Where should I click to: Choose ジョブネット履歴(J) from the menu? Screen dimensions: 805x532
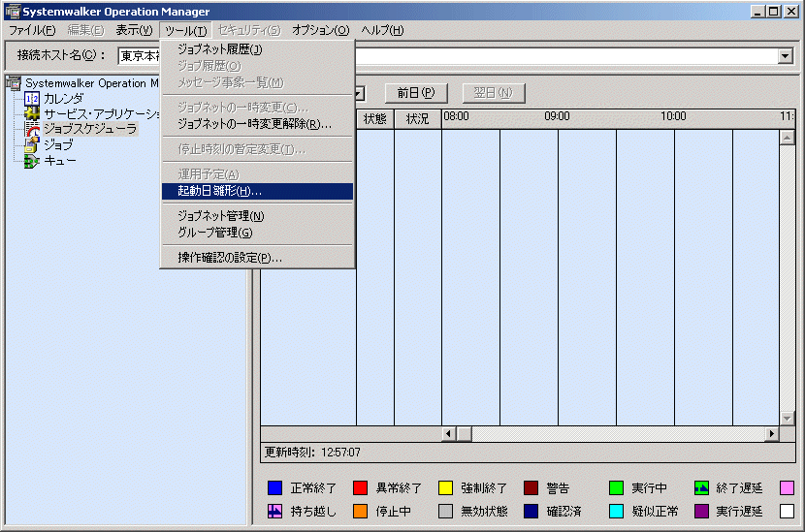coord(257,49)
